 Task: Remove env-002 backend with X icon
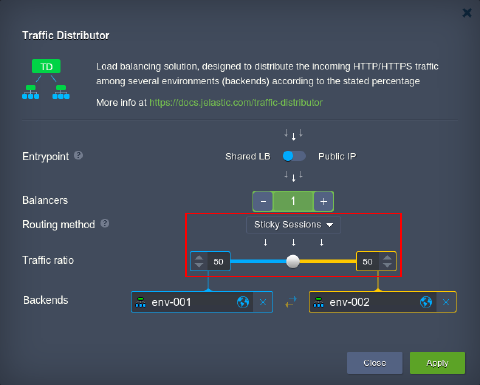446,302
